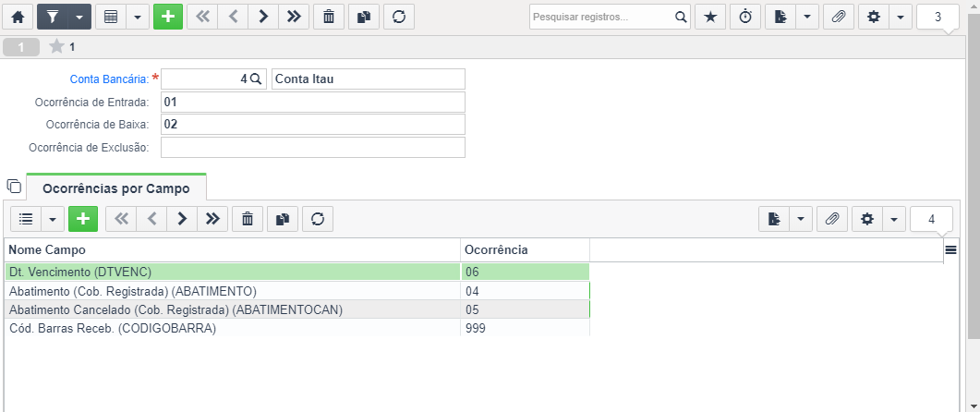The image size is (980, 412).
Task: Click the subgrid count badge showing 4
Action: tap(931, 219)
